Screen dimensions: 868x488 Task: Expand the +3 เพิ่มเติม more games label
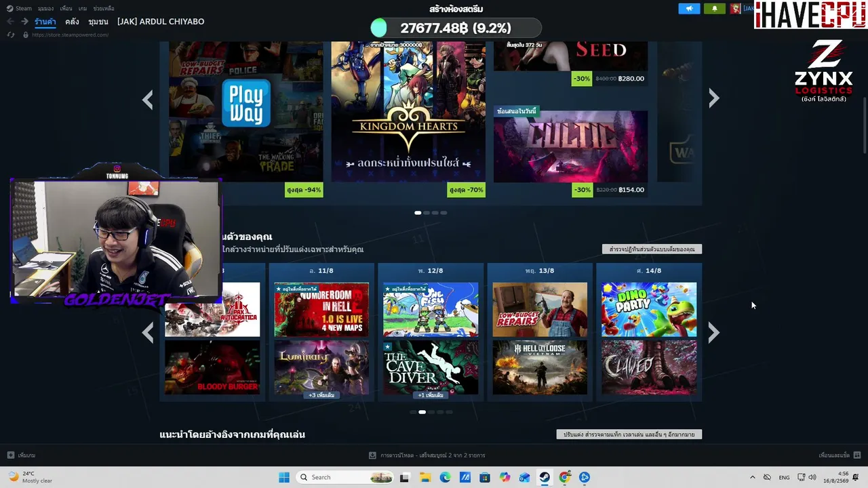coord(321,395)
